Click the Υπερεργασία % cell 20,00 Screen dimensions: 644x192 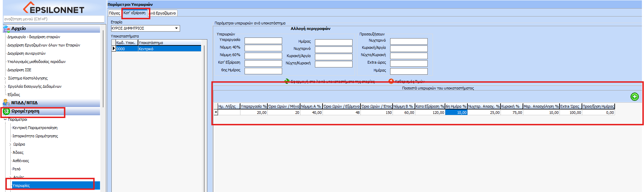[254, 113]
